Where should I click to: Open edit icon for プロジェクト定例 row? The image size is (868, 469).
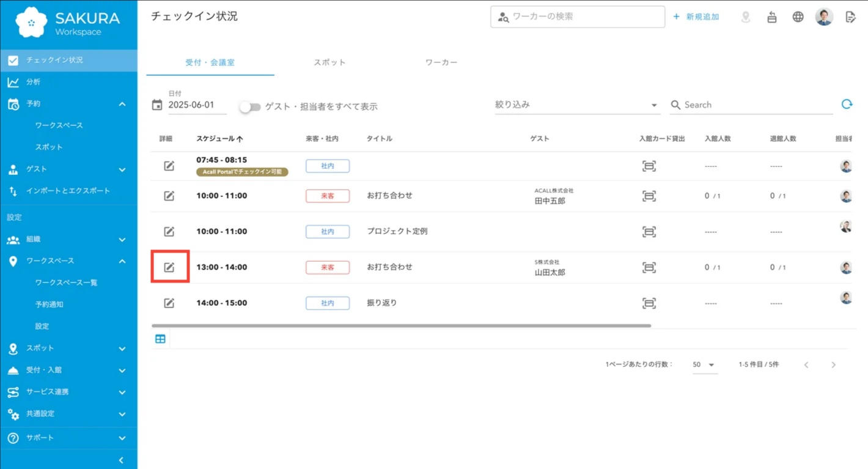(169, 232)
